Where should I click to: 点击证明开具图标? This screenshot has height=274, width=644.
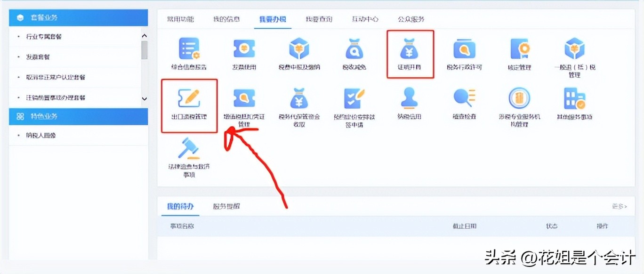click(410, 53)
